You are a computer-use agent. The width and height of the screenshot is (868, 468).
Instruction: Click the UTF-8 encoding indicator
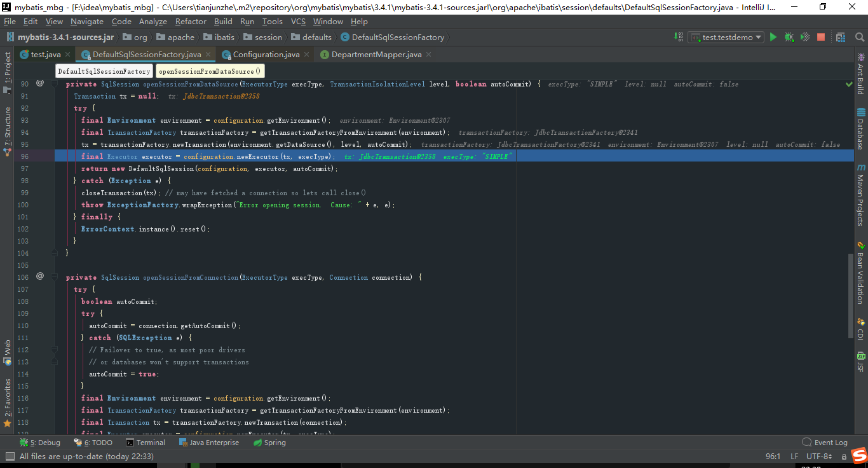point(818,456)
